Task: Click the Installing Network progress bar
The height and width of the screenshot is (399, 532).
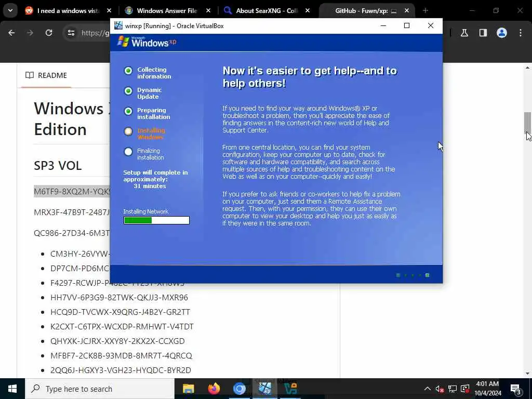Action: (156, 220)
